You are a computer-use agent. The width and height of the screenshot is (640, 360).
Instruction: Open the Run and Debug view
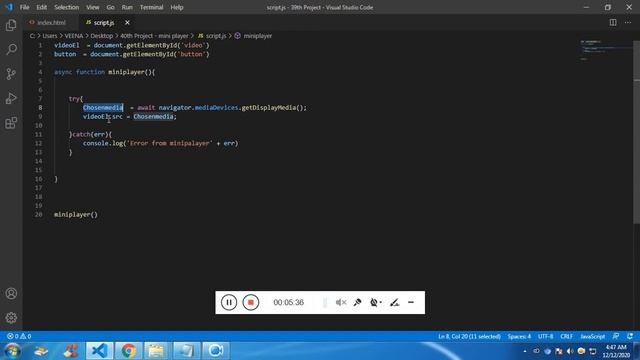coord(11,98)
